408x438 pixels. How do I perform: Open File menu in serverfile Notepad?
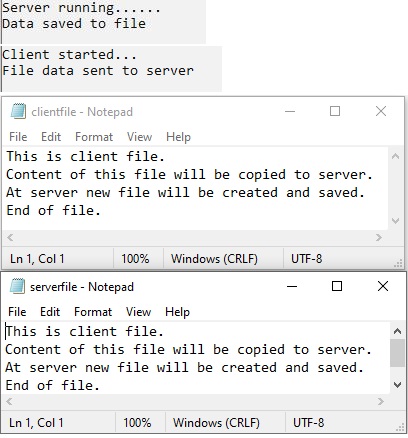17,312
